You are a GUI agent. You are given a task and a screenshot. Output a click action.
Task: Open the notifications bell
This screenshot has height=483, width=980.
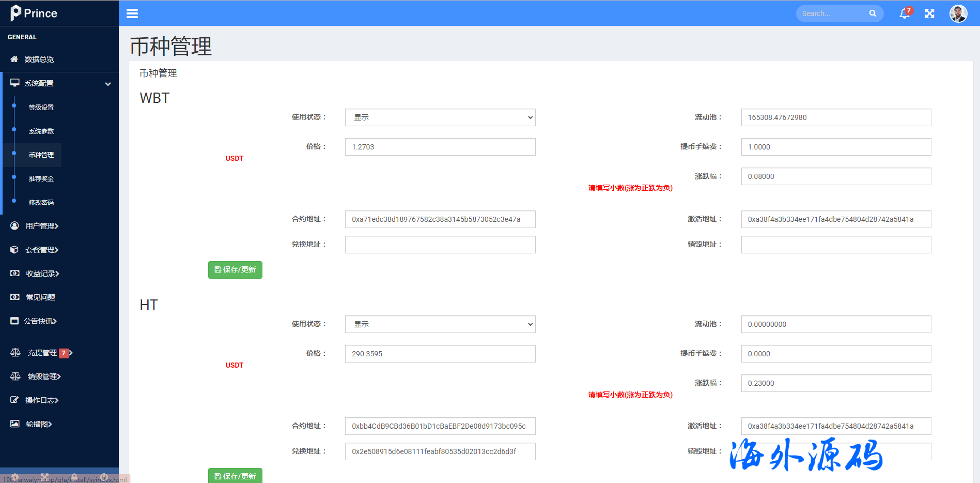tap(905, 13)
